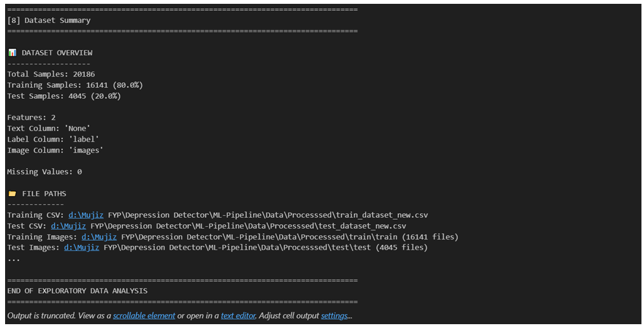Screen dimensions: 644x328
Task: Select the 'Training Samples: 16141' line
Action: pyautogui.click(x=75, y=85)
